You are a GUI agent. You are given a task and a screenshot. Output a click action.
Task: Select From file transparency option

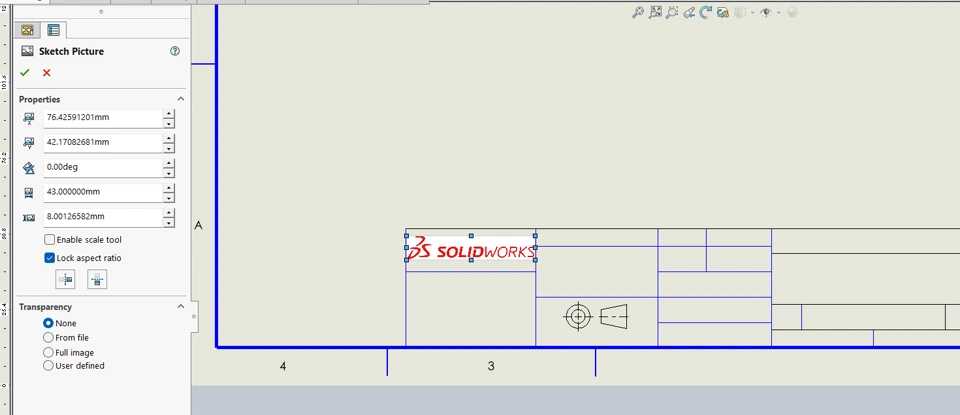[x=48, y=337]
